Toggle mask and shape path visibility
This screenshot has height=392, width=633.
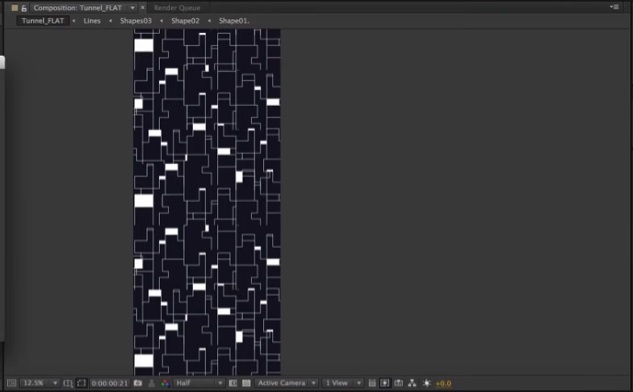coord(82,383)
